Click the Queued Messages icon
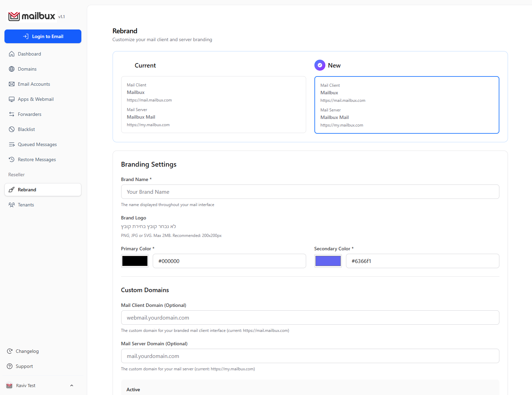 point(12,144)
